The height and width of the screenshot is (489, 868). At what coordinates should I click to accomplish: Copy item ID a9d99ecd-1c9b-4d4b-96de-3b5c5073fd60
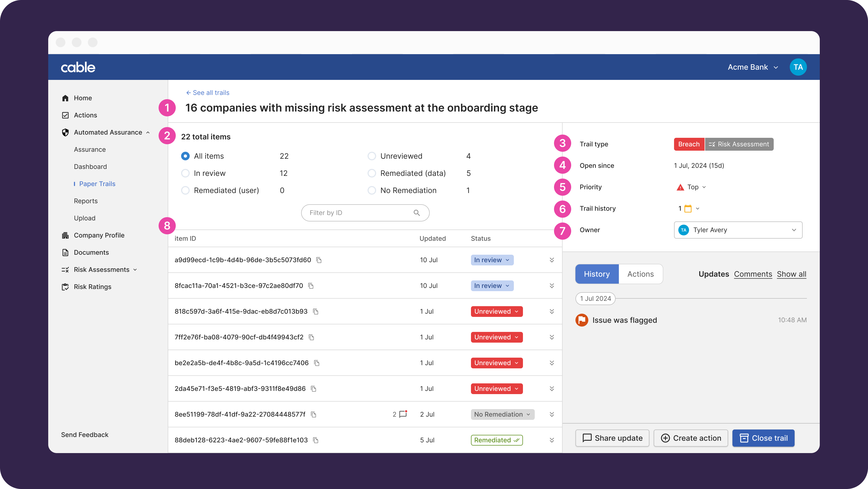pyautogui.click(x=319, y=260)
